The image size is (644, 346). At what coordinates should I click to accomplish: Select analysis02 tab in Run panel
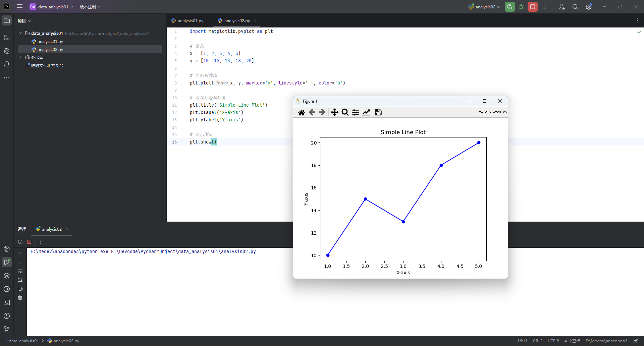49,229
